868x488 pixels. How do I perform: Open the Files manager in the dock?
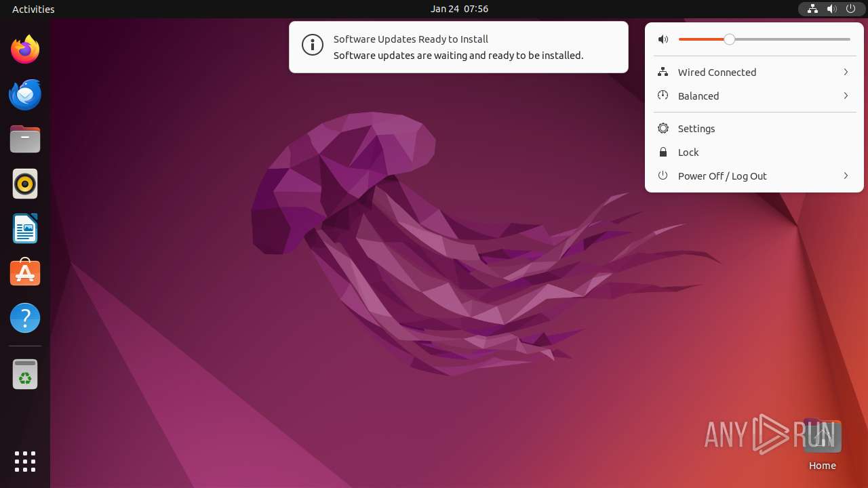25,139
